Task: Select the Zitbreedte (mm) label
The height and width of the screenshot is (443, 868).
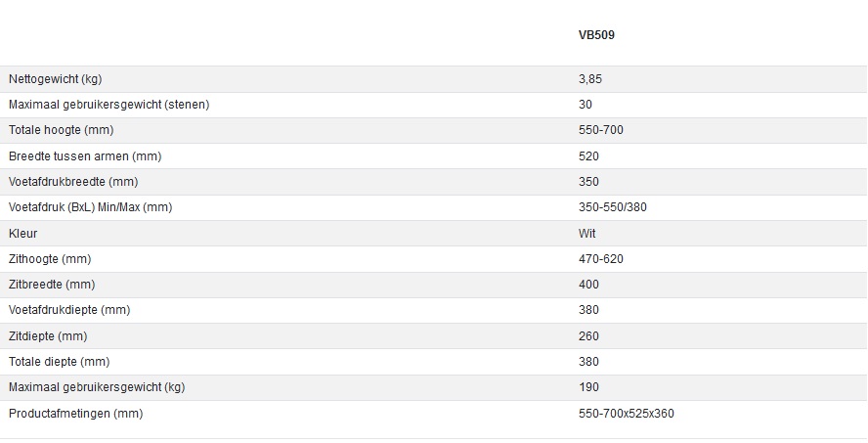Action: click(52, 285)
